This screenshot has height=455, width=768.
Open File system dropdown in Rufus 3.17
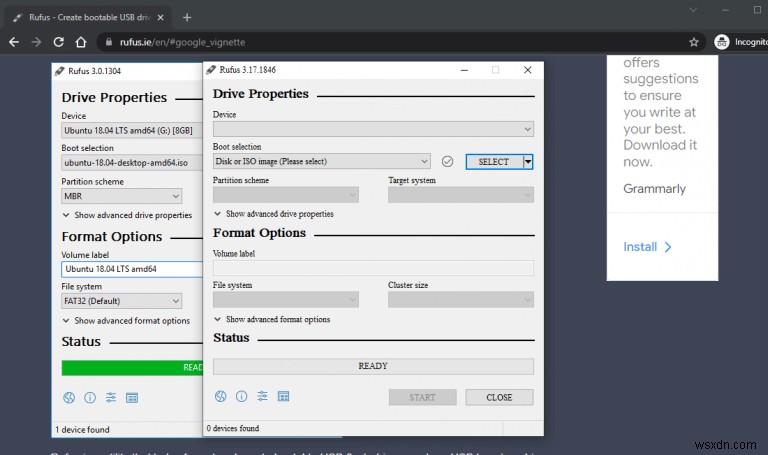[x=286, y=300]
